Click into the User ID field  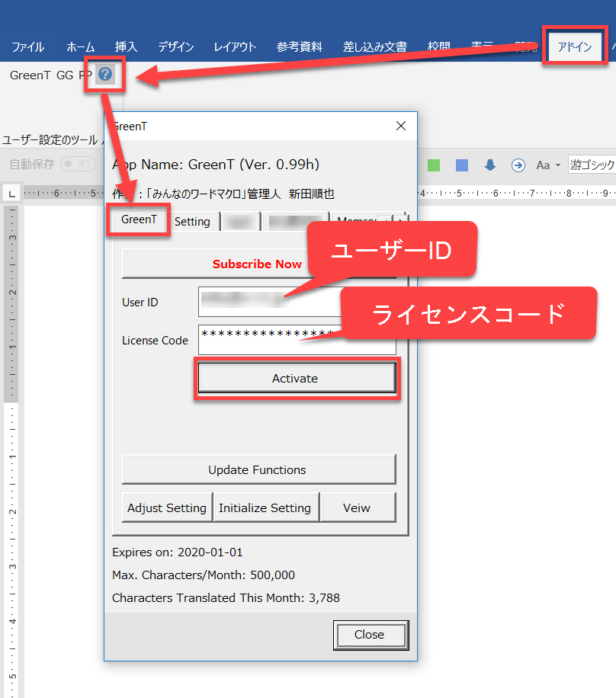pyautogui.click(x=267, y=302)
